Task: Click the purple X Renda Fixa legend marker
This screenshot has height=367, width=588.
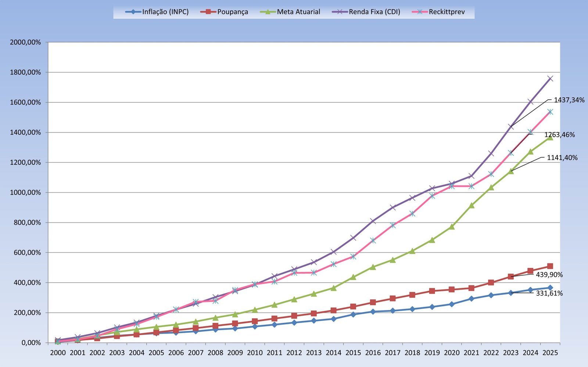Action: point(340,12)
